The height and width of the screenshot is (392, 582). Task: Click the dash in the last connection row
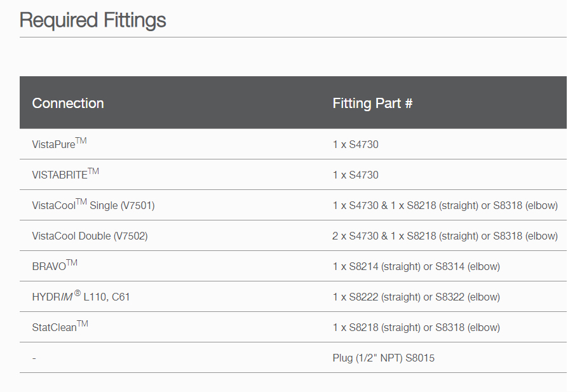[34, 358]
